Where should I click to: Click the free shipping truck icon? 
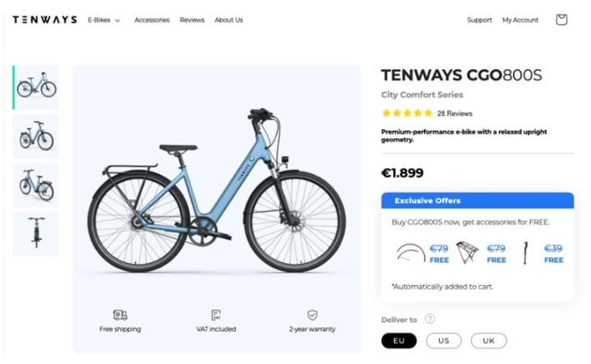click(120, 315)
